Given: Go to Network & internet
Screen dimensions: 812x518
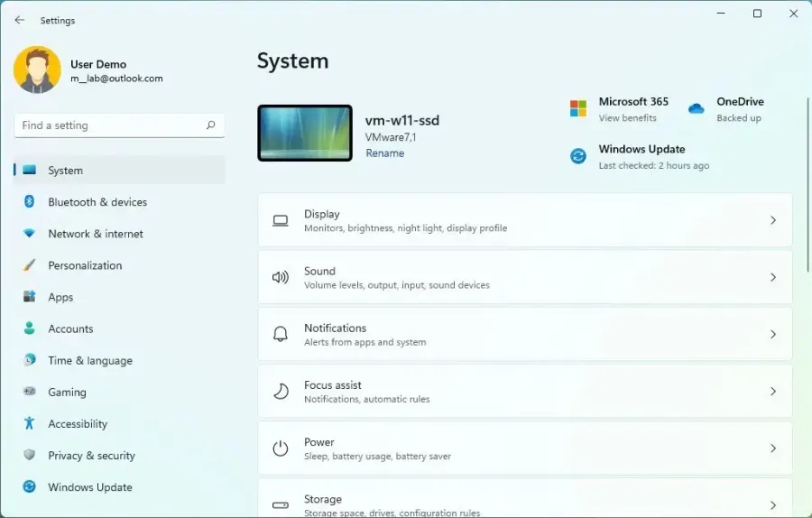Looking at the screenshot, I should [120, 234].
